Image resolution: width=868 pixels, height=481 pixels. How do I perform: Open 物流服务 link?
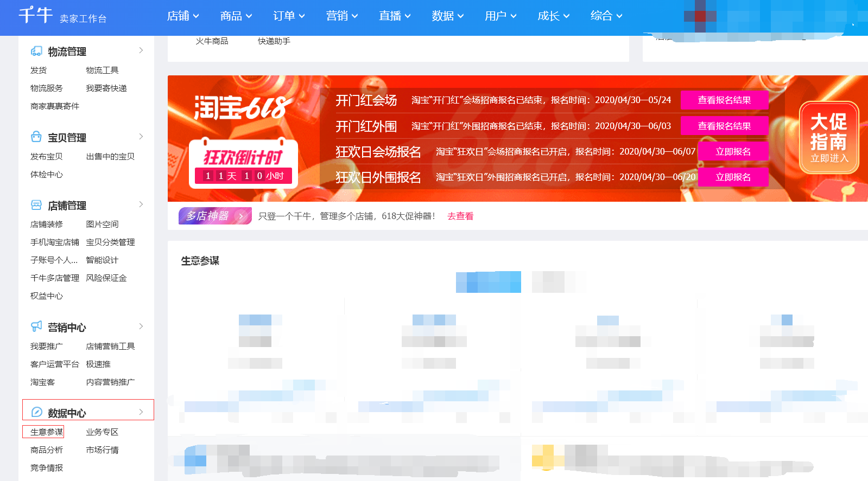coord(47,88)
